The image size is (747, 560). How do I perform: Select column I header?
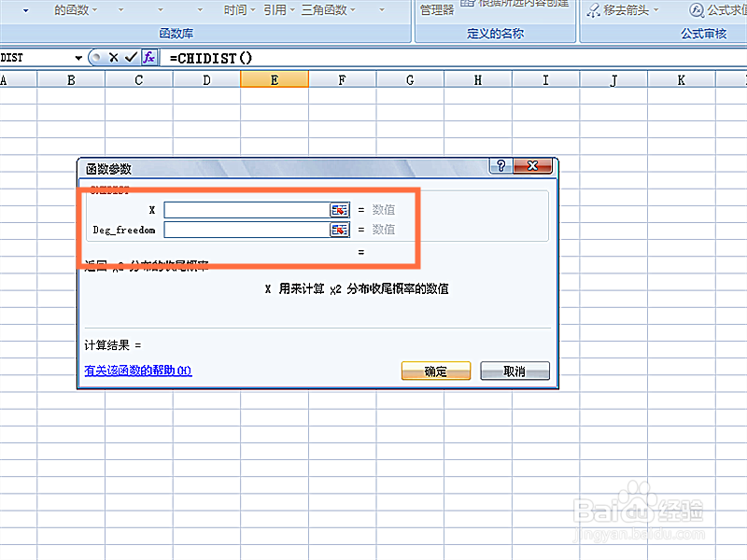[x=546, y=80]
